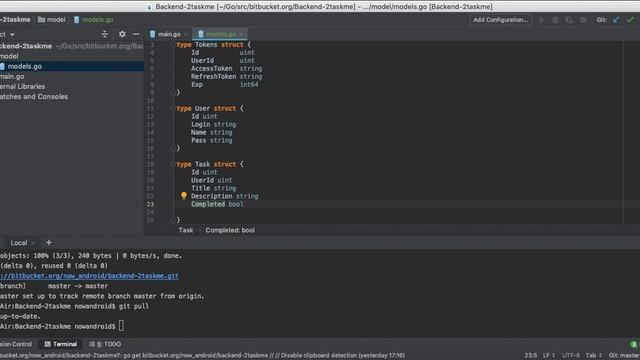The width and height of the screenshot is (640, 360).
Task: Click models.go in the navigation breadcrumb
Action: [93, 20]
